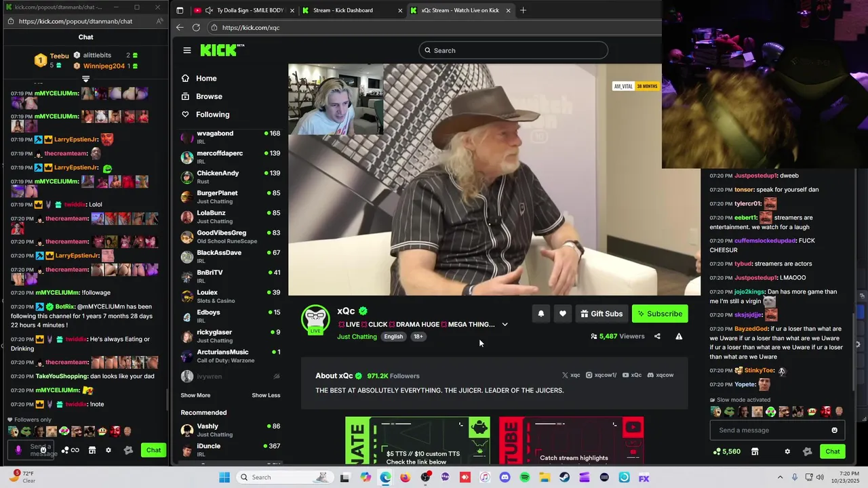The image size is (868, 488).
Task: Open Steam from the taskbar
Action: click(x=564, y=477)
